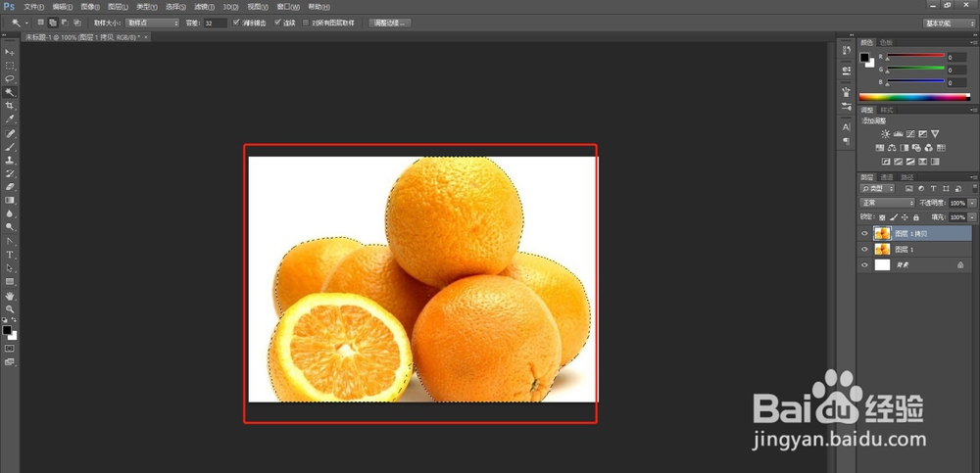Open the tool preset picker arrow
The height and width of the screenshot is (473, 980).
pyautogui.click(x=26, y=24)
